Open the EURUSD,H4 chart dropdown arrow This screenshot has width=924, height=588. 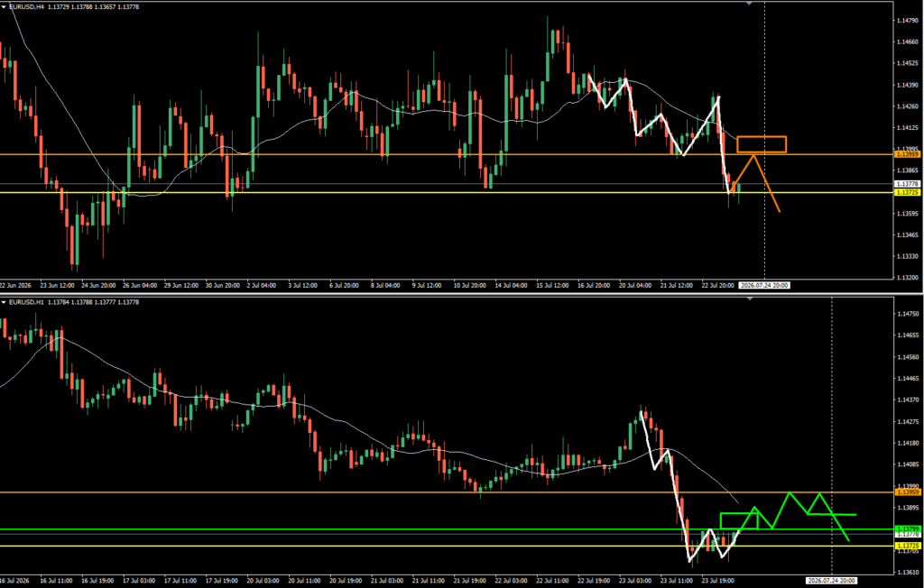tap(5, 6)
